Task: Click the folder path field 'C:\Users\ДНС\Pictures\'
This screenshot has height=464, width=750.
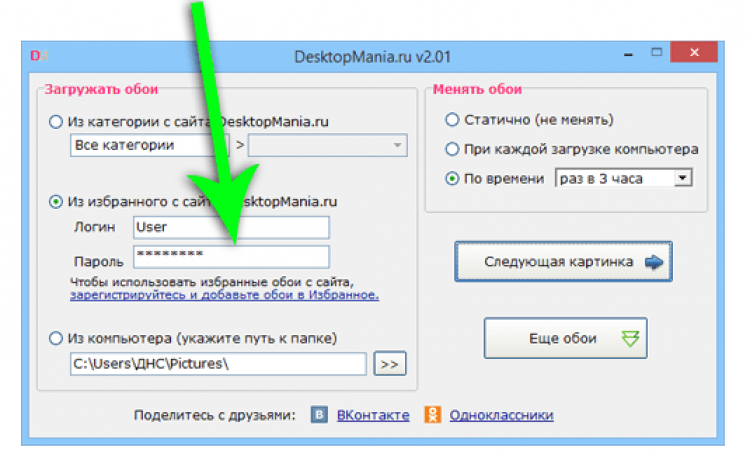Action: 218,364
